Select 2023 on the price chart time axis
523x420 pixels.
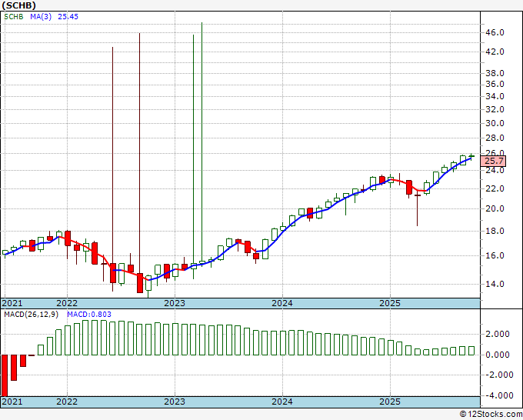(175, 303)
